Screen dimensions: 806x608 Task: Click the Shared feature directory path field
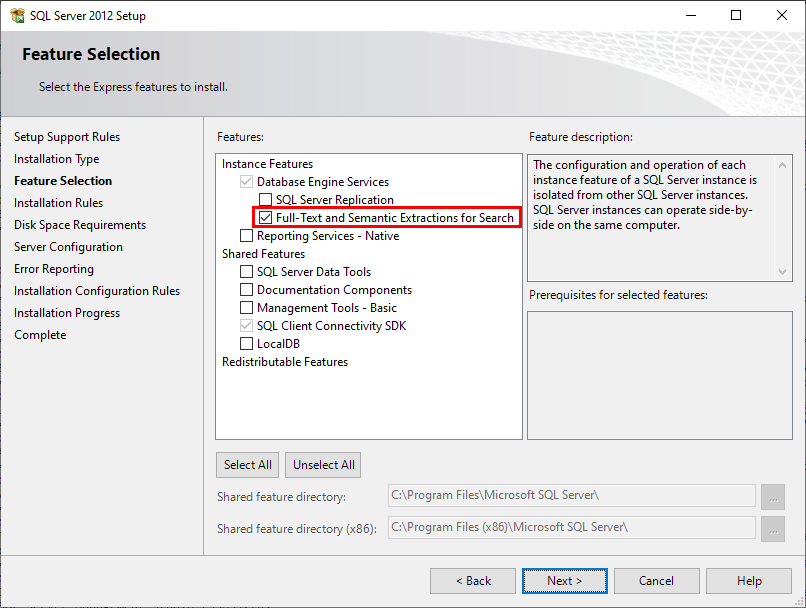coord(572,496)
